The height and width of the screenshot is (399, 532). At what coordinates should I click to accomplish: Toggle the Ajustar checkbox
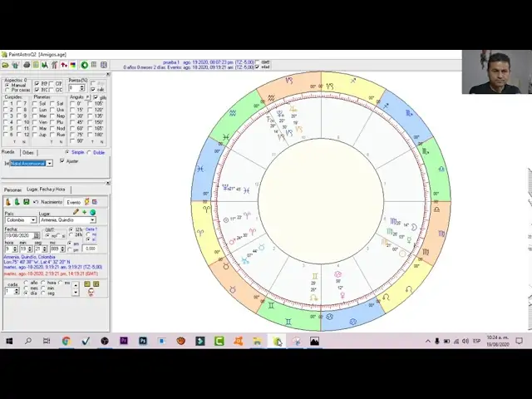[x=62, y=160]
